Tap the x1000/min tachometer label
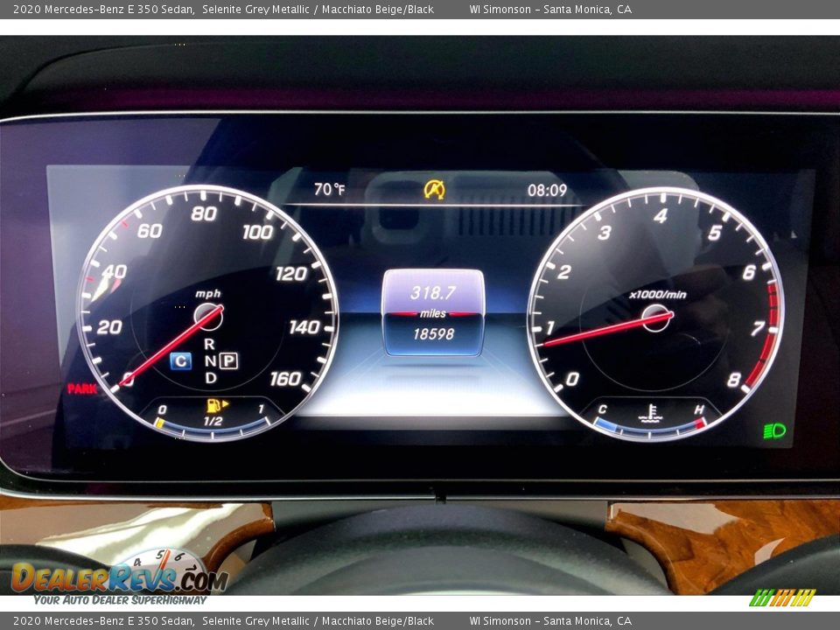Screen dimensions: 840x630 pos(657,294)
